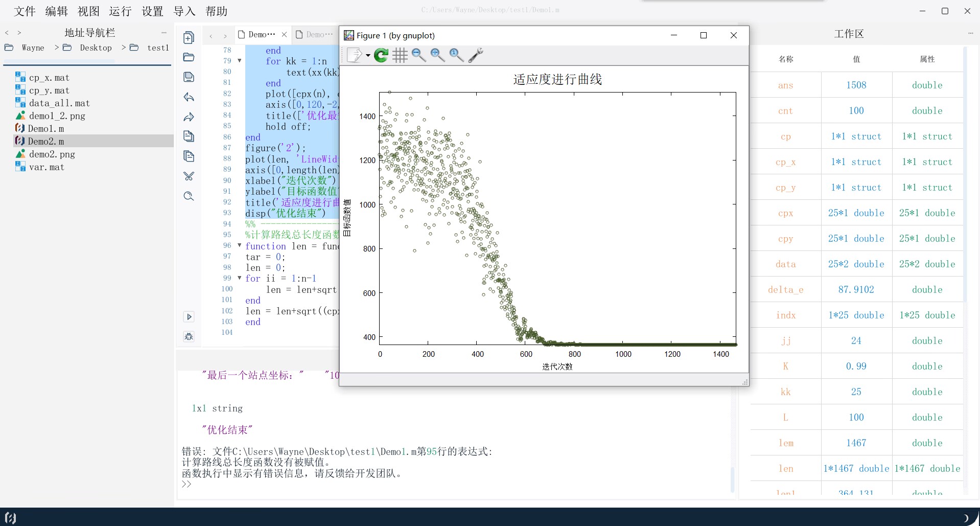Undo the last edit with undo arrow
Screen dimensions: 980x526
point(189,97)
